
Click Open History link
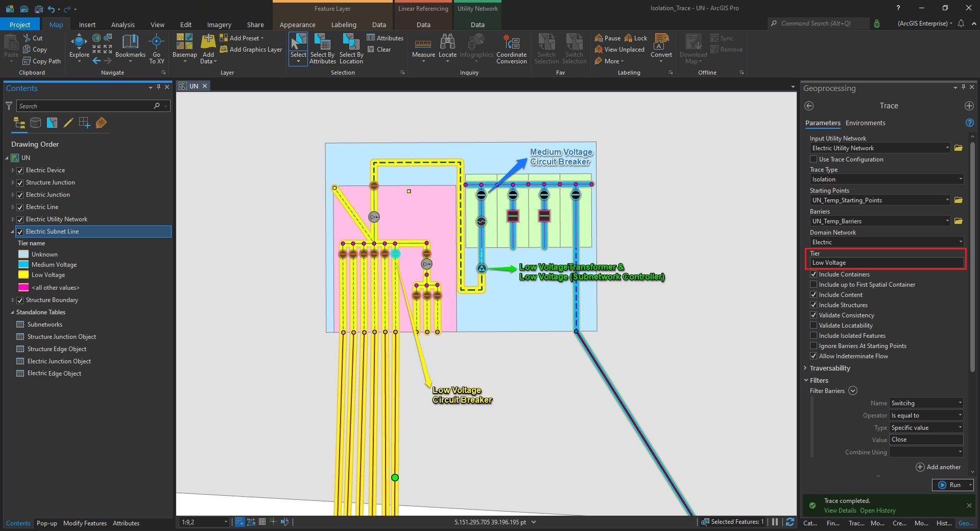tap(878, 511)
